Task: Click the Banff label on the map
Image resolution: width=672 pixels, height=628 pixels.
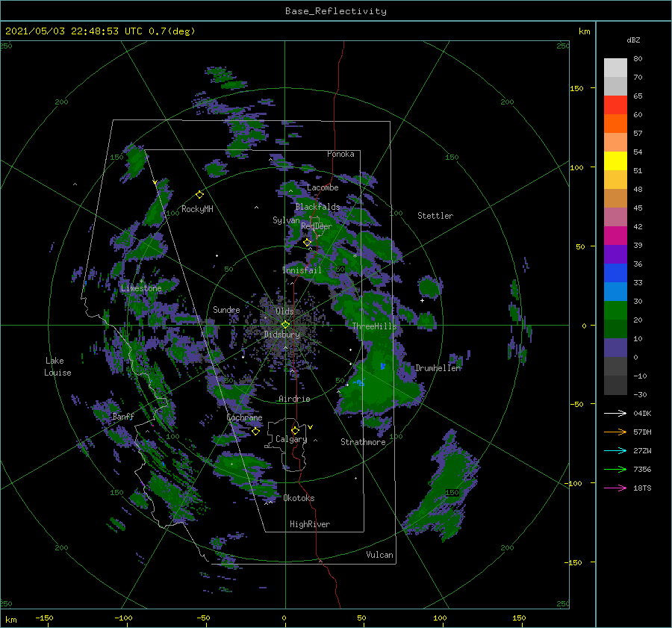Action: pyautogui.click(x=123, y=416)
